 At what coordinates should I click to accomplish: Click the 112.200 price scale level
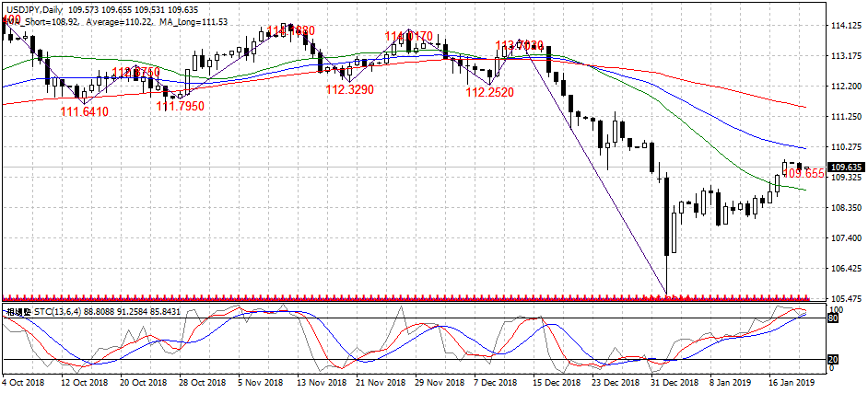(845, 87)
